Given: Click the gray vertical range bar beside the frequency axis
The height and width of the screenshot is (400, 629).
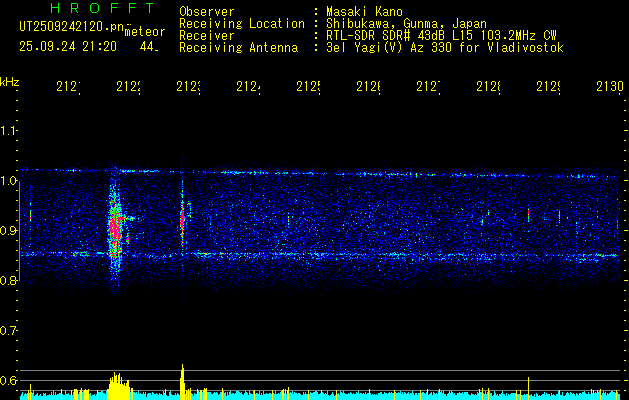Looking at the screenshot, I should [20, 231].
